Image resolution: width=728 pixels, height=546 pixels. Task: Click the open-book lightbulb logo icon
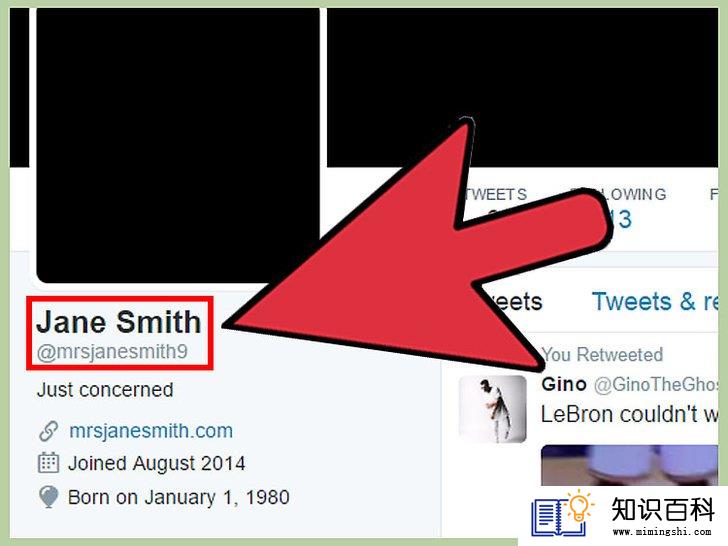click(563, 514)
